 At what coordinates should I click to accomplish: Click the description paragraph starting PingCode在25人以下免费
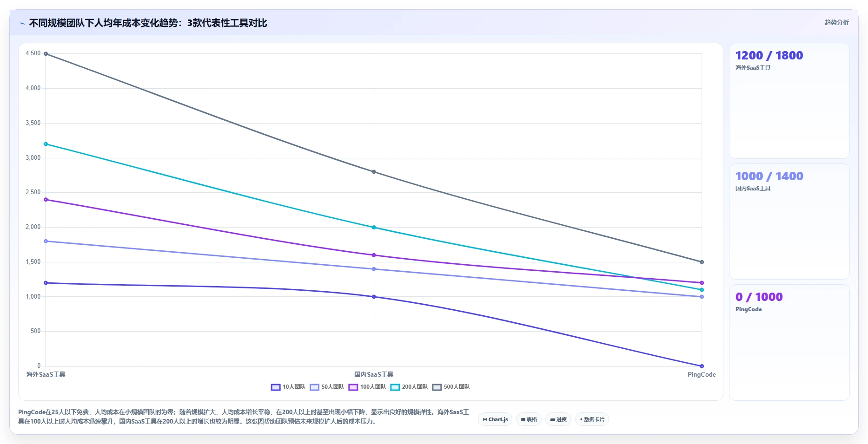pyautogui.click(x=244, y=417)
